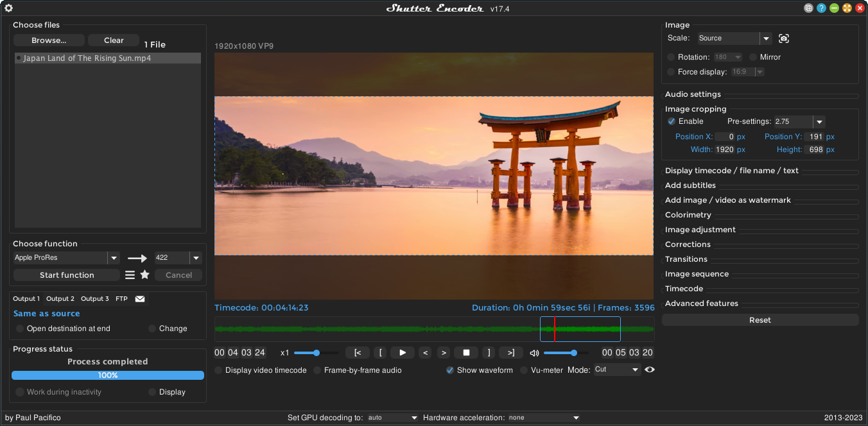Screen dimensions: 868x426
Task: Click the envelope icon next to FTP
Action: click(140, 298)
